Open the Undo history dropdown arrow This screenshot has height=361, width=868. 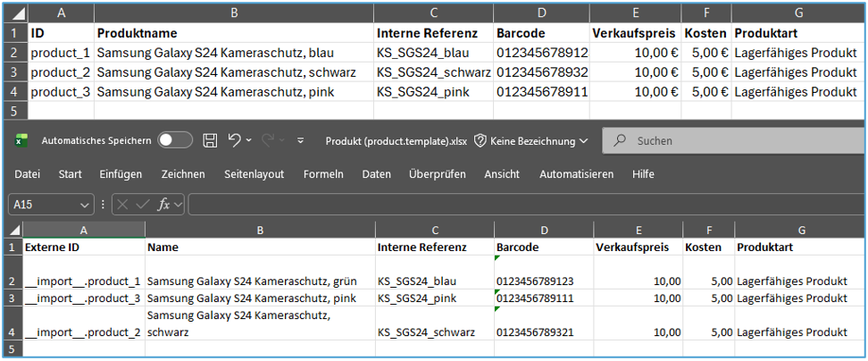coord(248,141)
